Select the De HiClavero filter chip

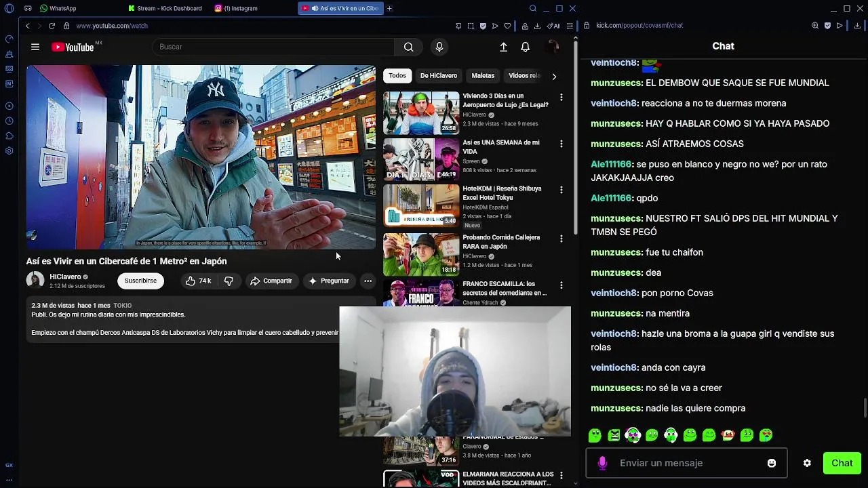click(439, 75)
